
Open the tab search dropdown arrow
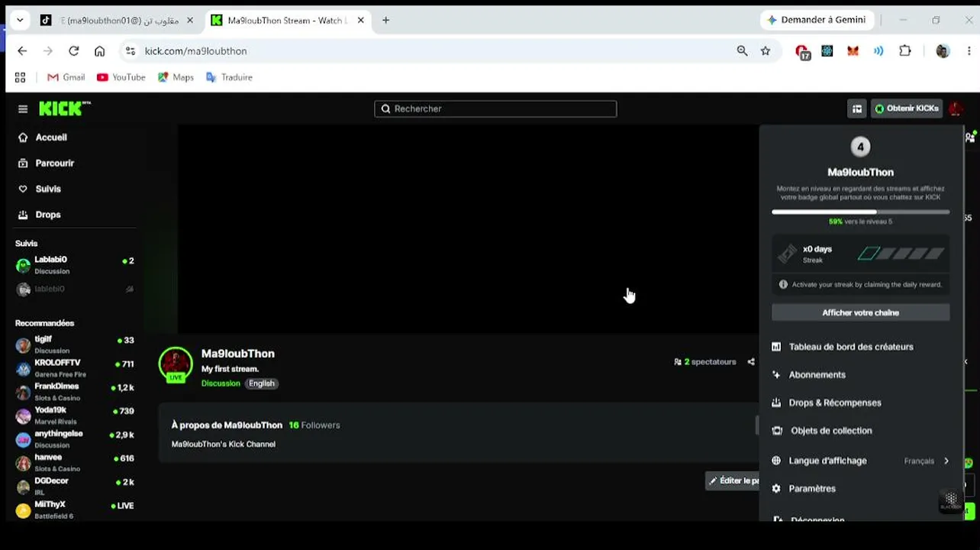pyautogui.click(x=20, y=21)
